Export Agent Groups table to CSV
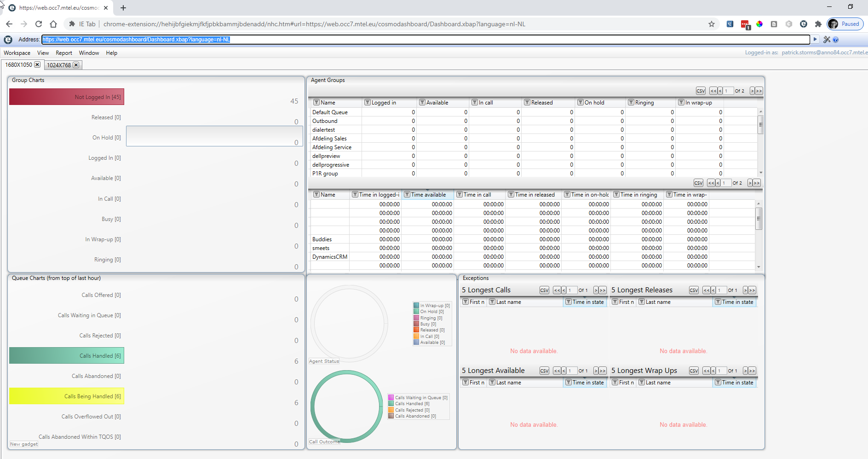The height and width of the screenshot is (459, 868). click(x=701, y=91)
